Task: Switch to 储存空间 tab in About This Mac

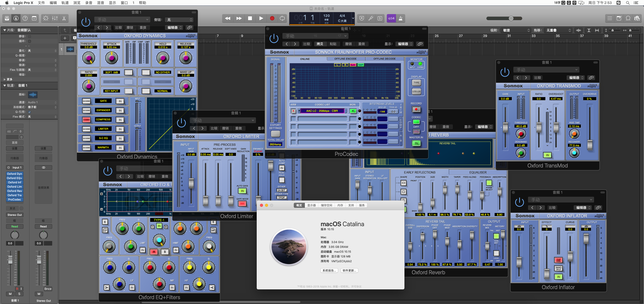Action: pyautogui.click(x=326, y=205)
